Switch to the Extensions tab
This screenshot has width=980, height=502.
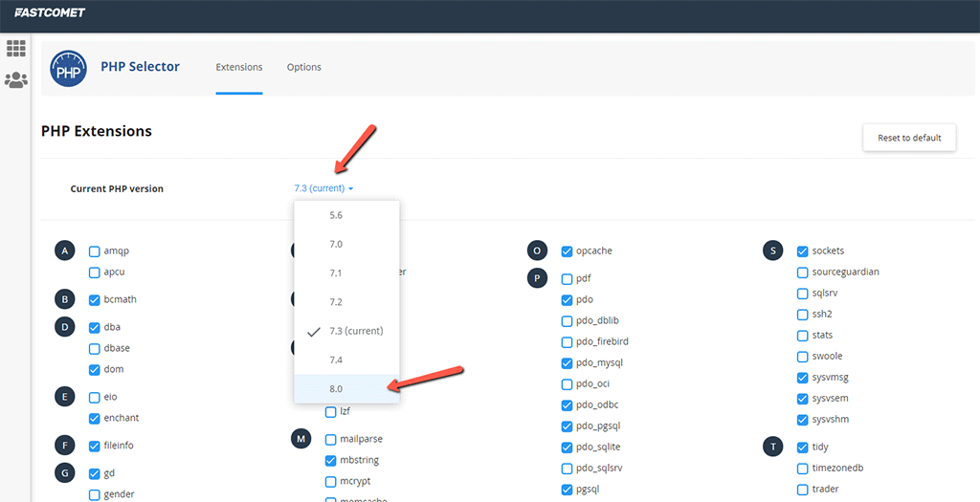click(x=239, y=68)
